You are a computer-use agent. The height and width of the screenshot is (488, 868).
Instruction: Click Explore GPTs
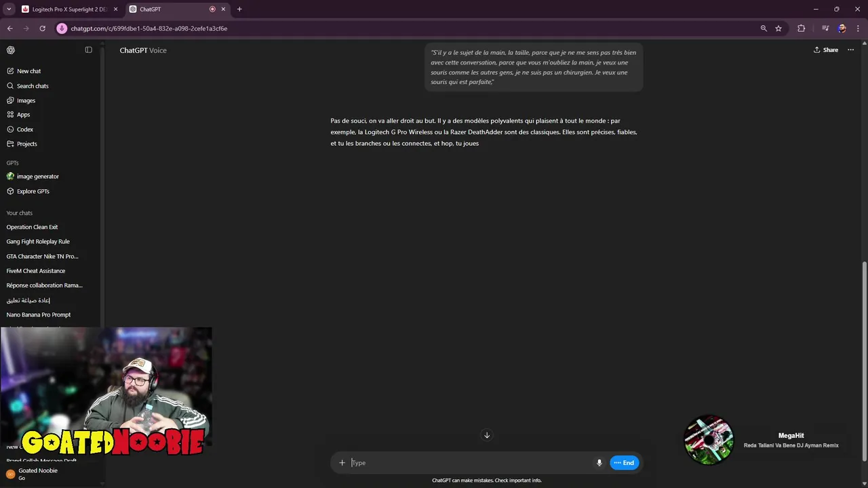33,191
